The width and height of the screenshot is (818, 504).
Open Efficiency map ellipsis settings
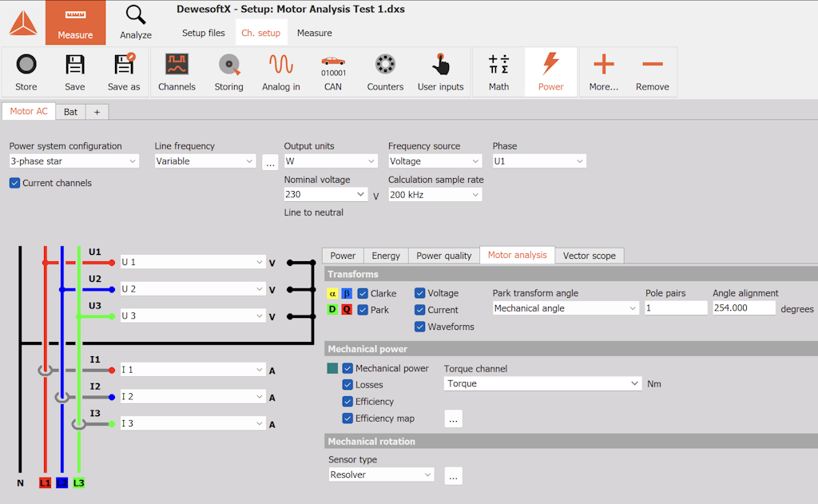[454, 419]
